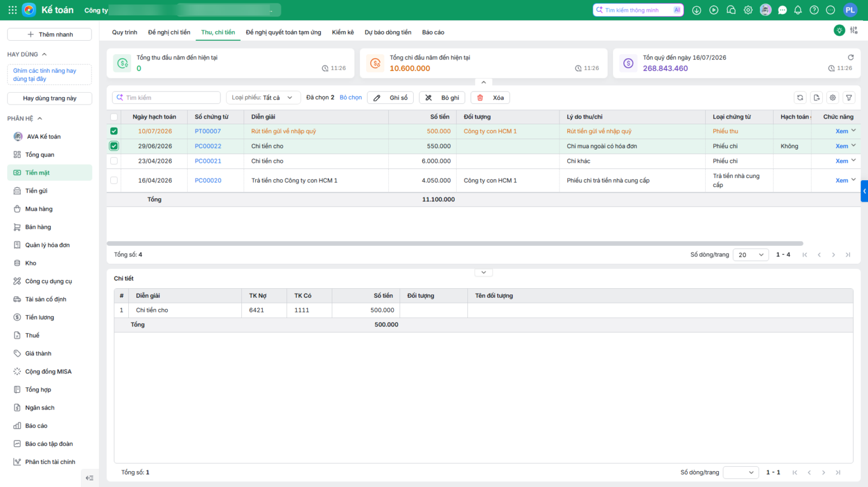Open Loại phiếu filter dropdown

pyautogui.click(x=263, y=98)
